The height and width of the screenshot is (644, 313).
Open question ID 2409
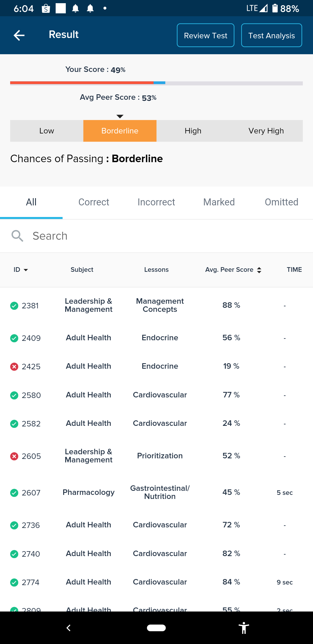[x=31, y=338]
